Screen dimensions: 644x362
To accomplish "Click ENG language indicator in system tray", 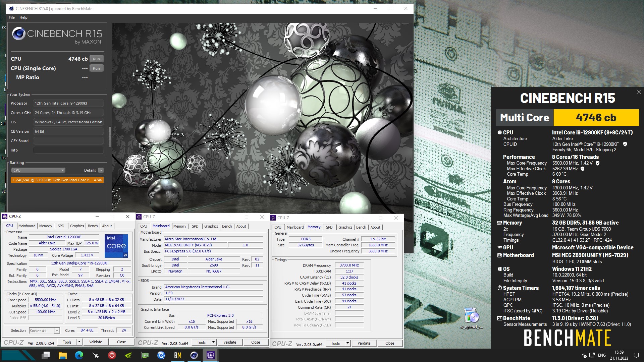I will [602, 355].
